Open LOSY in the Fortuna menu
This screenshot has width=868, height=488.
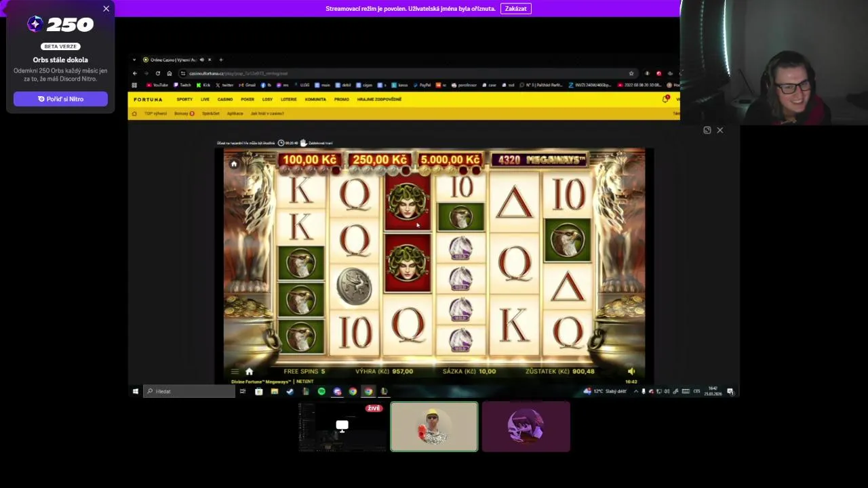267,100
